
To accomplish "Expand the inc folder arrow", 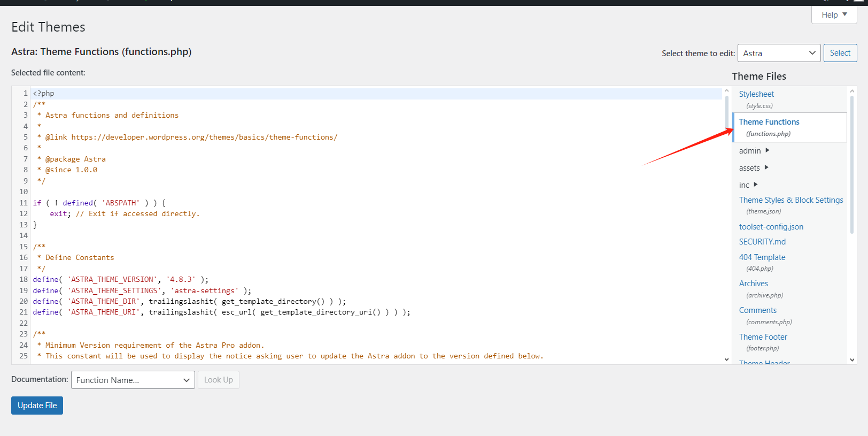I will coord(755,185).
